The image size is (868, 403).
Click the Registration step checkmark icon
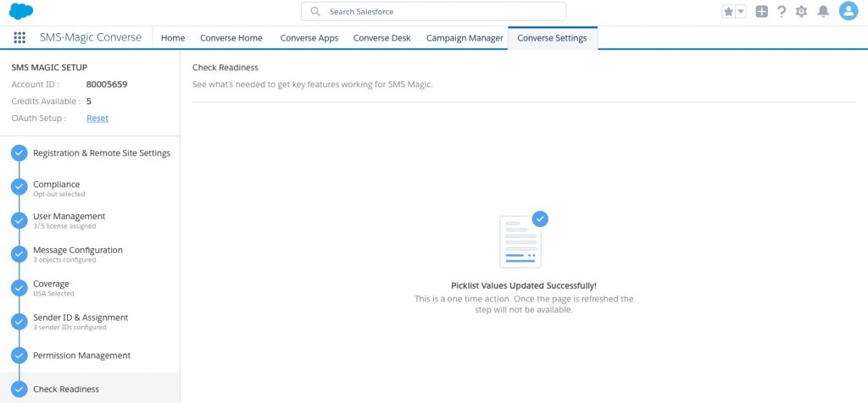click(19, 153)
